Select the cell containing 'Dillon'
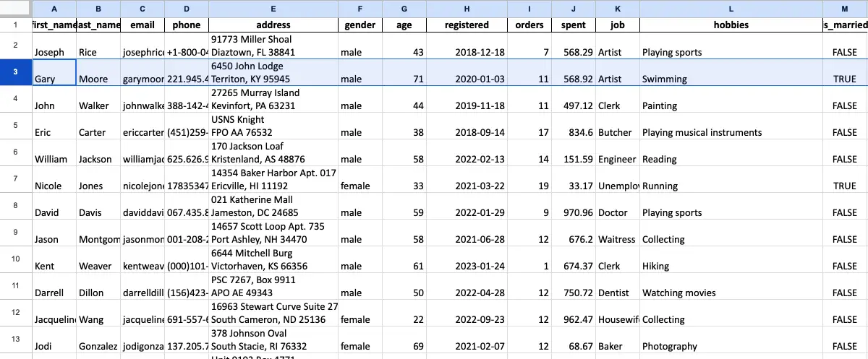The height and width of the screenshot is (359, 868). [98, 286]
